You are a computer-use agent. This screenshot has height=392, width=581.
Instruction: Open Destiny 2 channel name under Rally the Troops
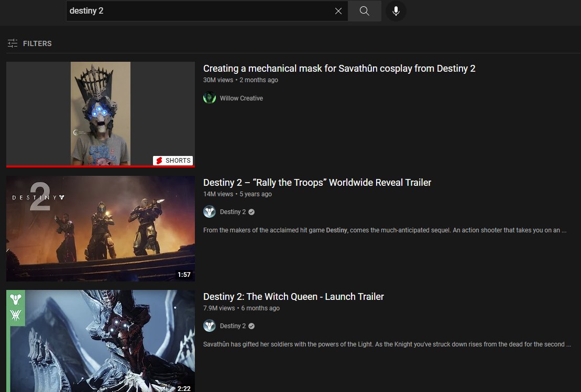click(233, 212)
